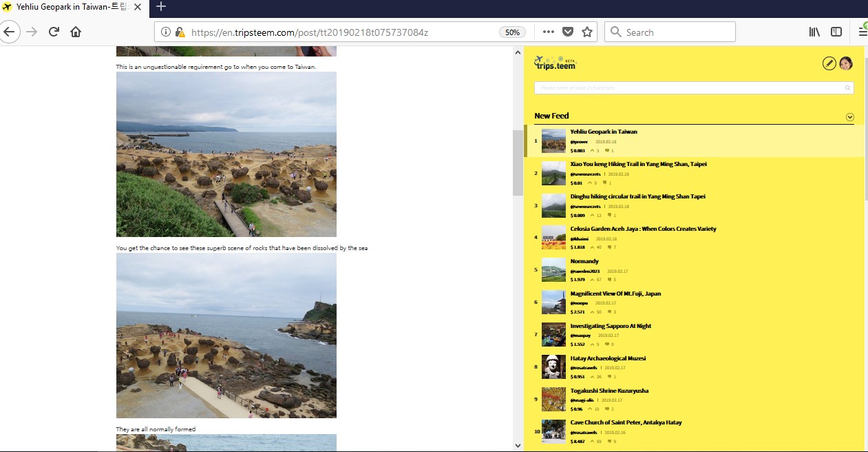Click scrollbar up arrow of article pane
Screen dimensions: 868x452
(518, 52)
